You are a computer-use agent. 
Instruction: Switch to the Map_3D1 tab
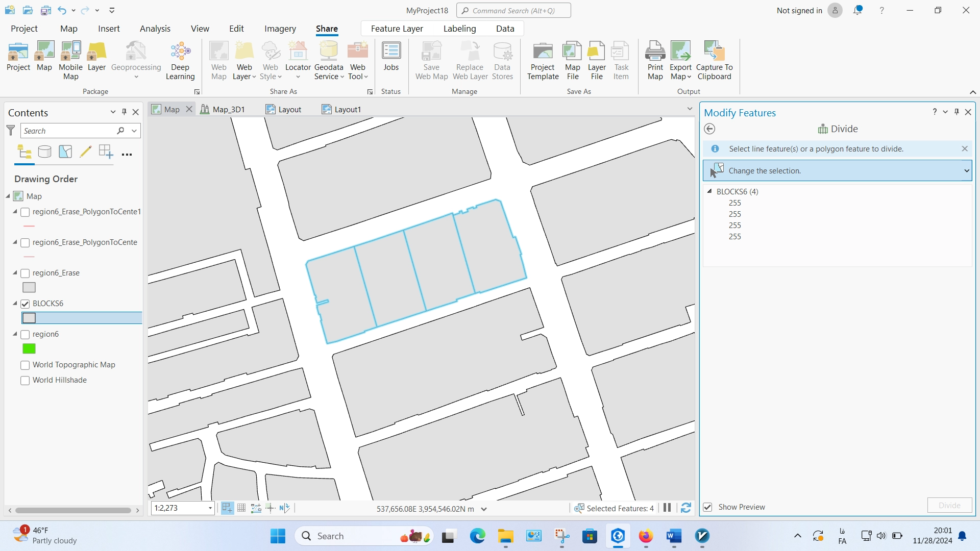(228, 109)
